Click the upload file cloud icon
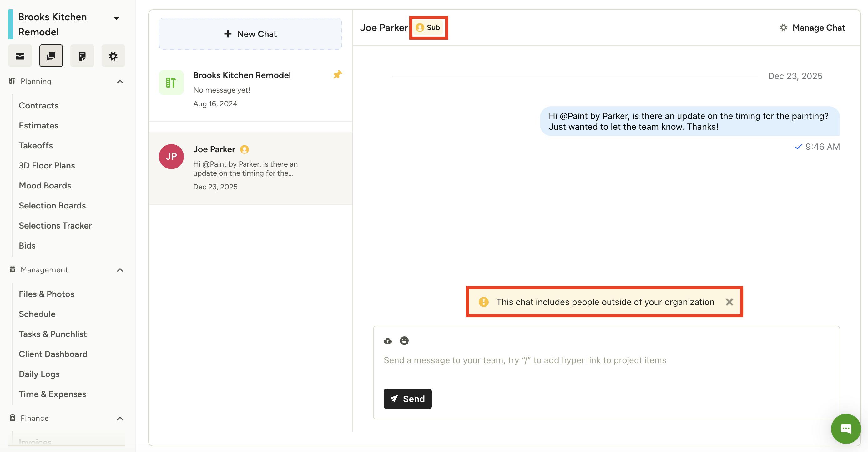 pos(388,341)
